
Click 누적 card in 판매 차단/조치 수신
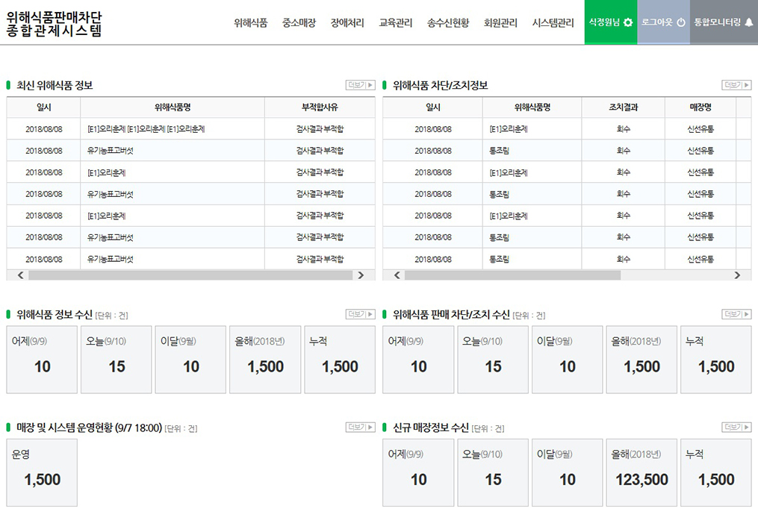pyautogui.click(x=716, y=359)
